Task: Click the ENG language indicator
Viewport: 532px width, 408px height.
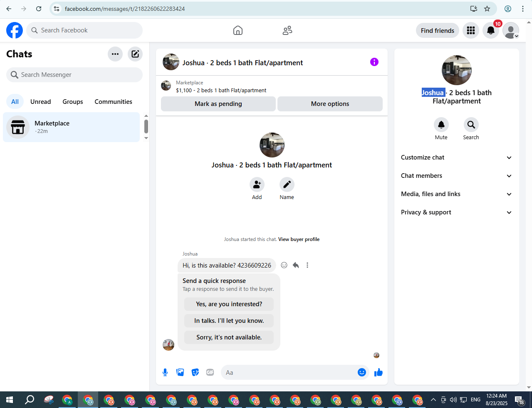Action: (x=476, y=400)
